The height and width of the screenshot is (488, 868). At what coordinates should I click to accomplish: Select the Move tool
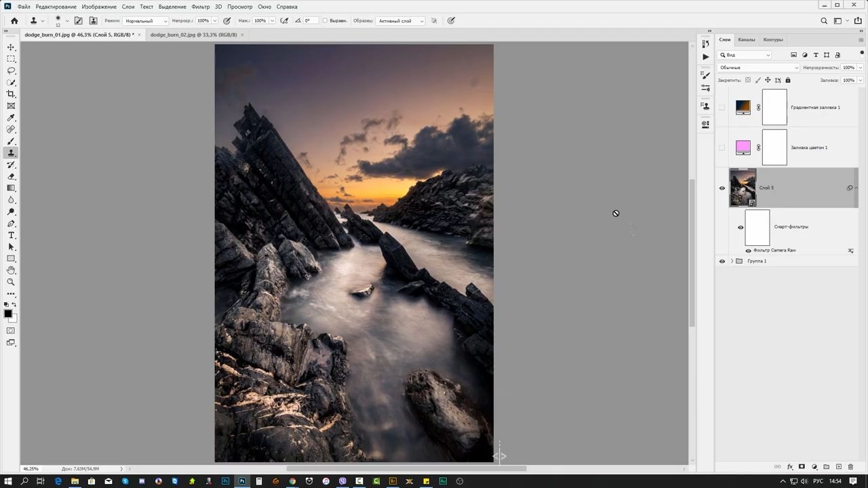(x=11, y=47)
